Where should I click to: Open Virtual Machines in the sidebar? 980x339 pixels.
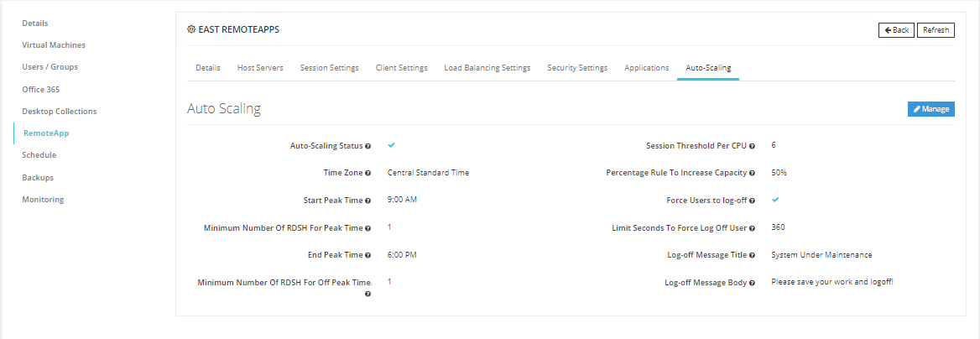[x=54, y=45]
